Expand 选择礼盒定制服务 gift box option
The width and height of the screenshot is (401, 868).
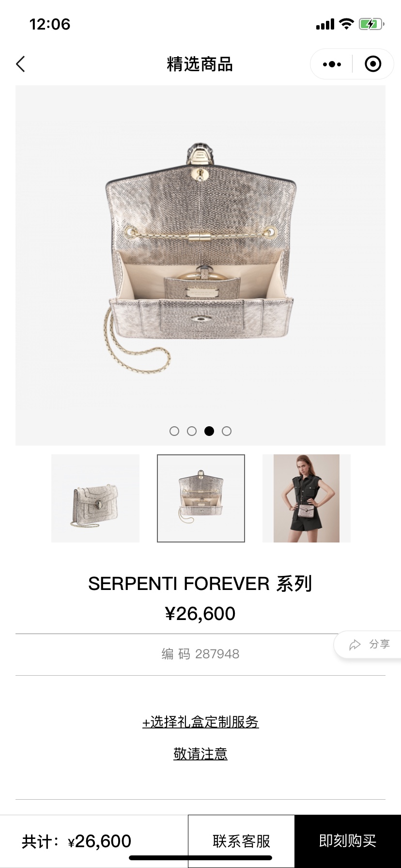[200, 722]
